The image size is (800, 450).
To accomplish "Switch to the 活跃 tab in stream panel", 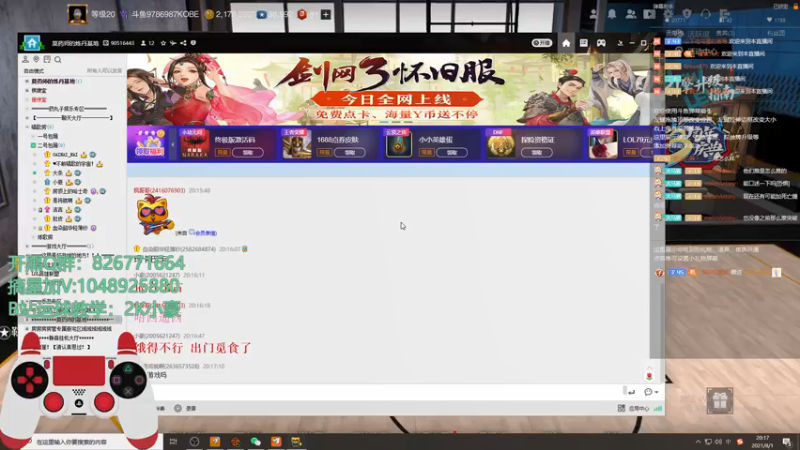I will click(x=699, y=33).
